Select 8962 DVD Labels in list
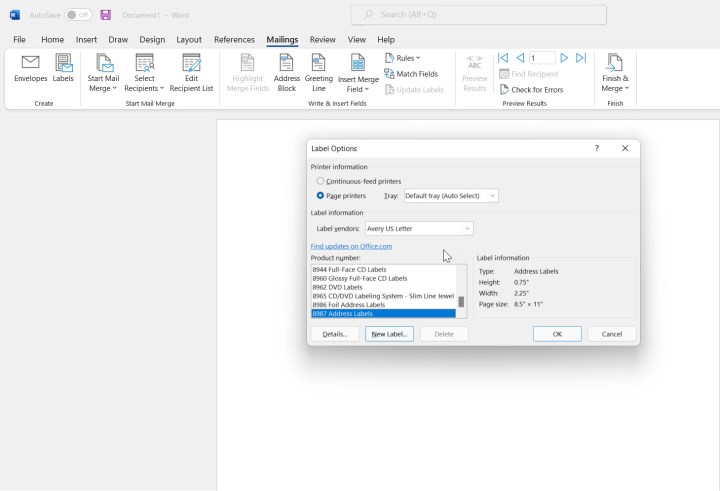Viewport: 720px width, 491px height. [337, 287]
